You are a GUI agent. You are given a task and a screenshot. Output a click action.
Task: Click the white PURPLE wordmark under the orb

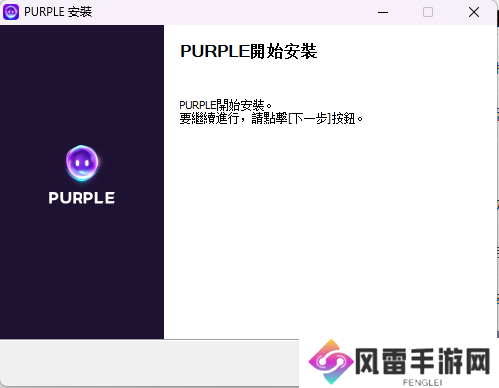[82, 198]
